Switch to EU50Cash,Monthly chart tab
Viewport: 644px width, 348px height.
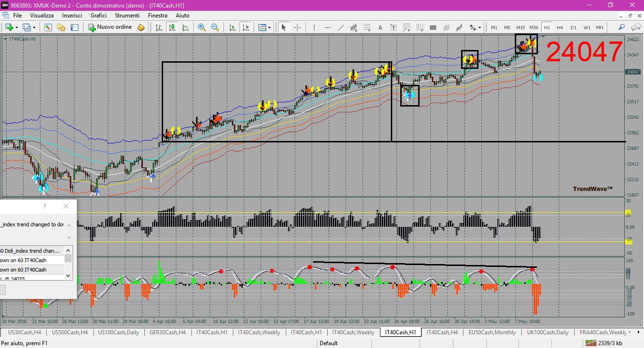pyautogui.click(x=492, y=332)
